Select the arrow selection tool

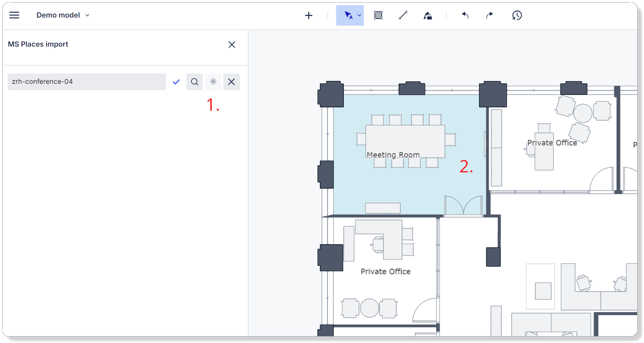348,15
